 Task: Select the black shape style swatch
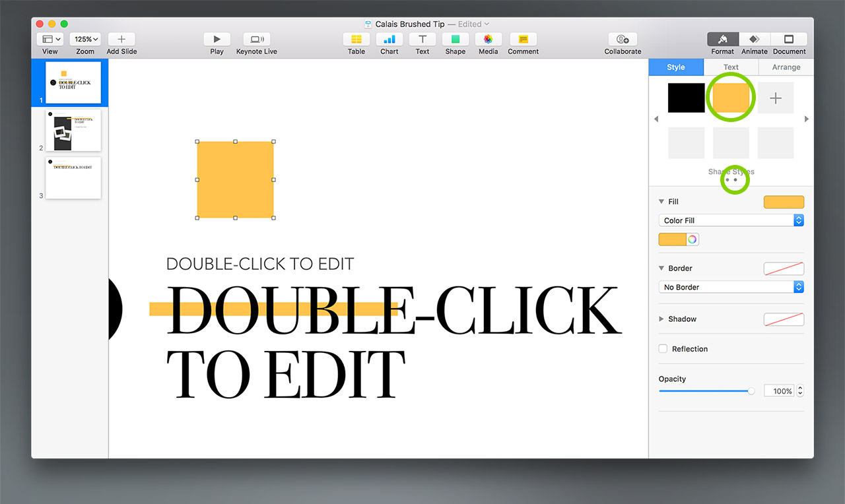point(686,98)
